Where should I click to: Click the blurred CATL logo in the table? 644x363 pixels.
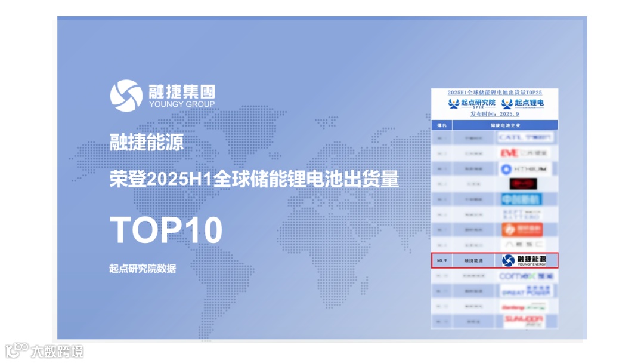click(x=525, y=137)
